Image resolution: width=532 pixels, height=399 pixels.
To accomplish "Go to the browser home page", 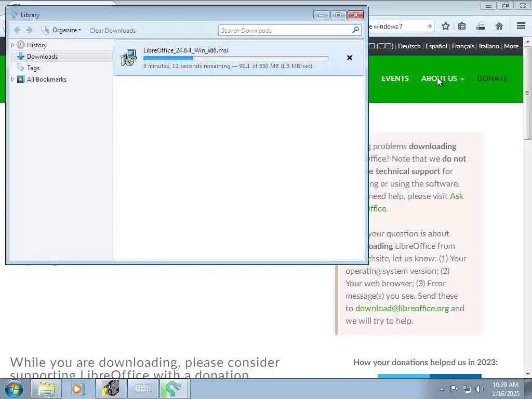I will click(x=499, y=26).
